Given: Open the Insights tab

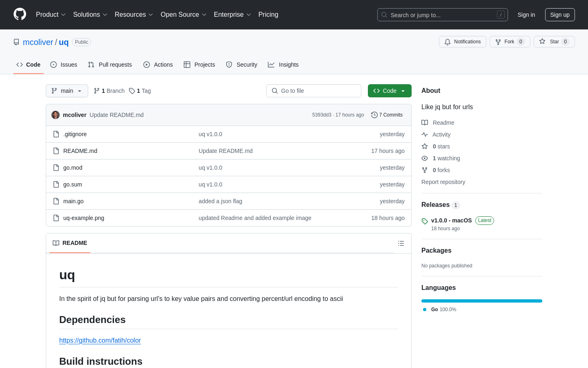Looking at the screenshot, I should (x=283, y=65).
